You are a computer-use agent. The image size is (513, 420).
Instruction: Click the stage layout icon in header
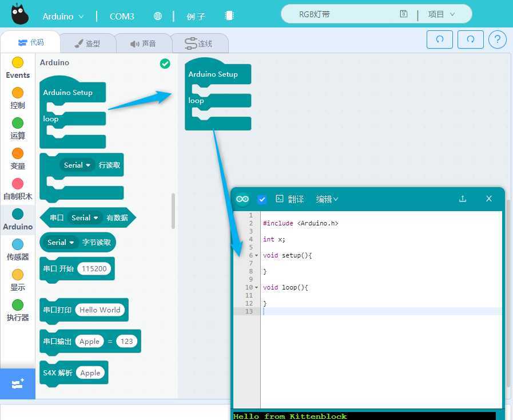tap(229, 15)
